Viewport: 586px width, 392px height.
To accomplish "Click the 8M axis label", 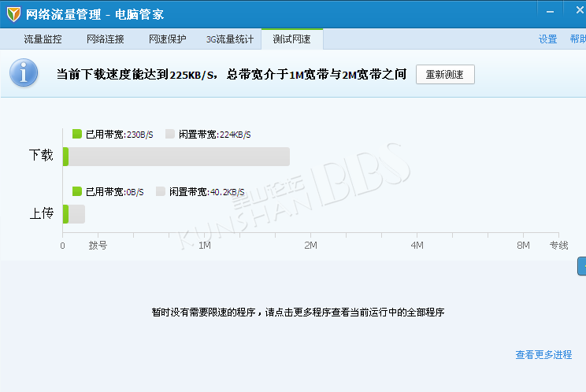I will pos(523,246).
